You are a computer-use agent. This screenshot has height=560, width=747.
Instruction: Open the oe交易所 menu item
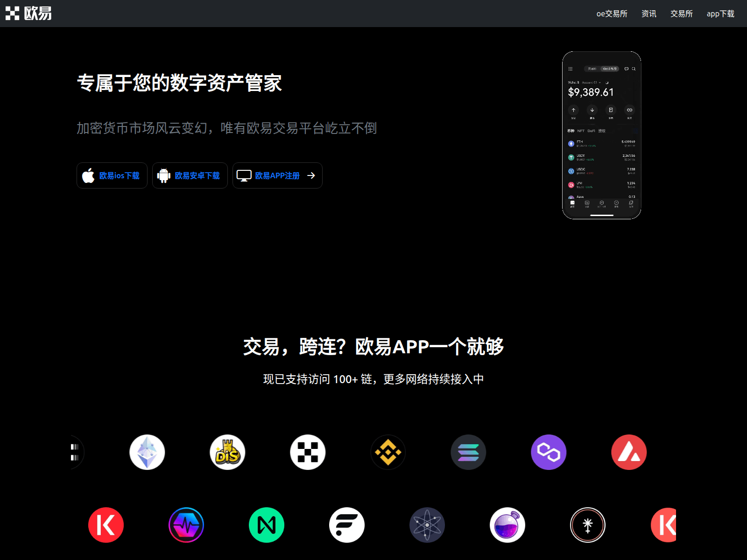(612, 14)
